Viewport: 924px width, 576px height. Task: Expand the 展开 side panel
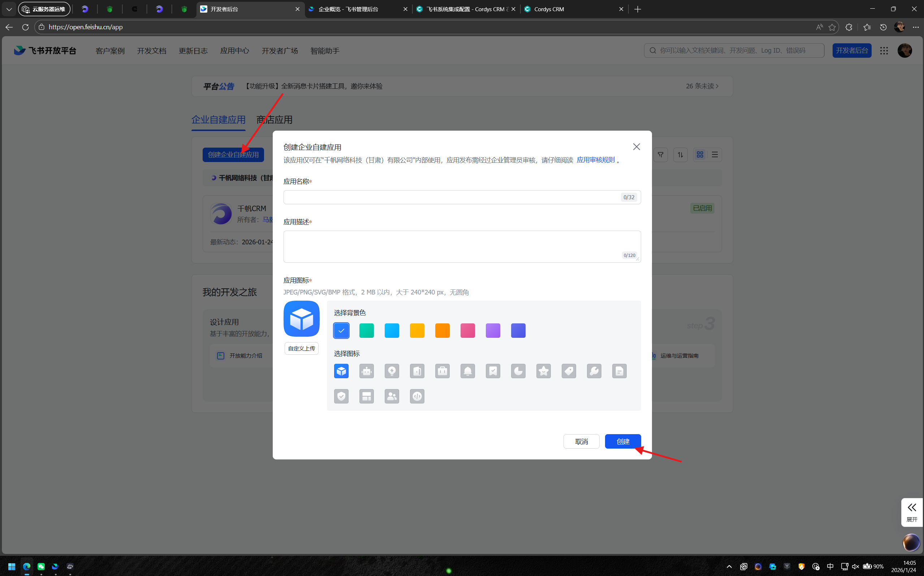[911, 512]
